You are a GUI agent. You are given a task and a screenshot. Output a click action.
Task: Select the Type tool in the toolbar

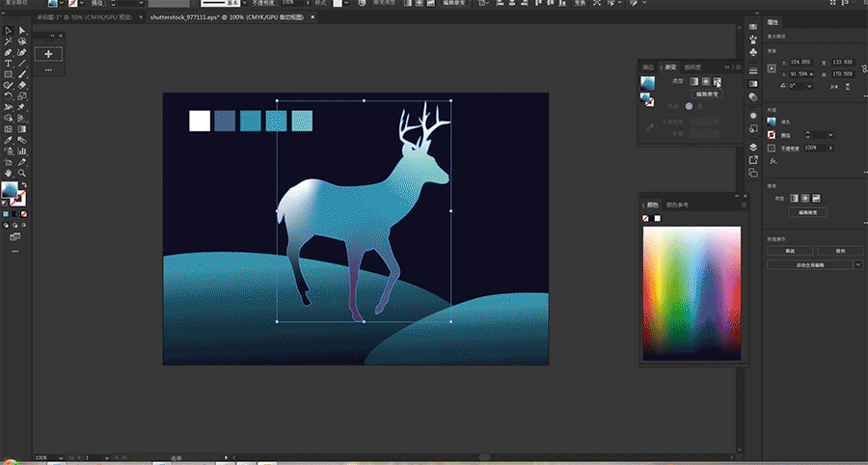tap(9, 64)
